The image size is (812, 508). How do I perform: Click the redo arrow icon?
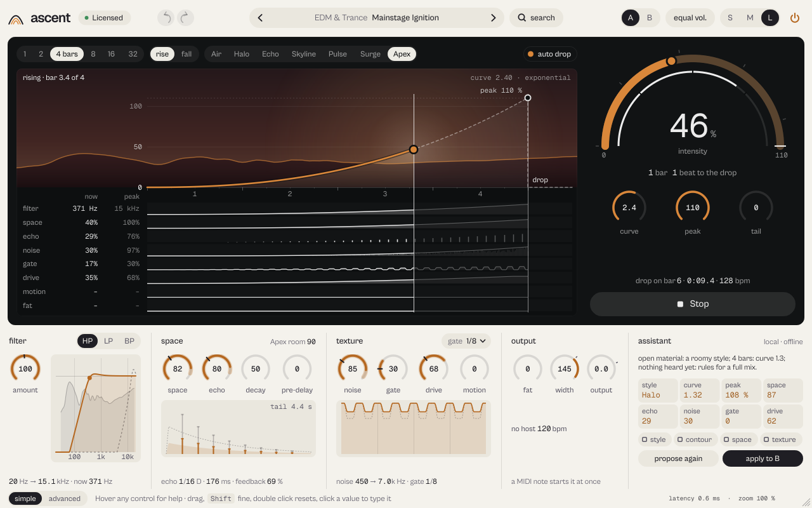(185, 18)
